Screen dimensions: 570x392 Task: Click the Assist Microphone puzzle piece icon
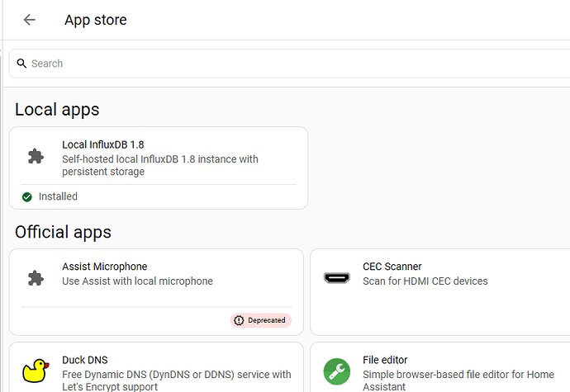[x=36, y=278]
